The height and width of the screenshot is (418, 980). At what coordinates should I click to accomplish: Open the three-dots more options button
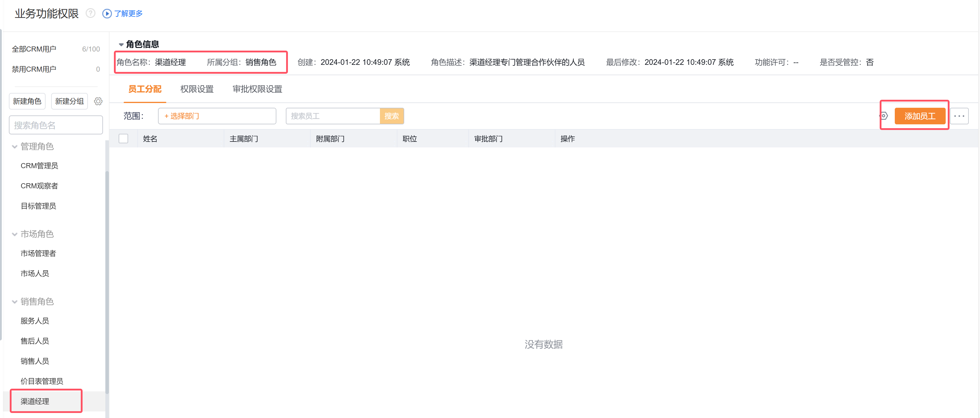(x=959, y=116)
